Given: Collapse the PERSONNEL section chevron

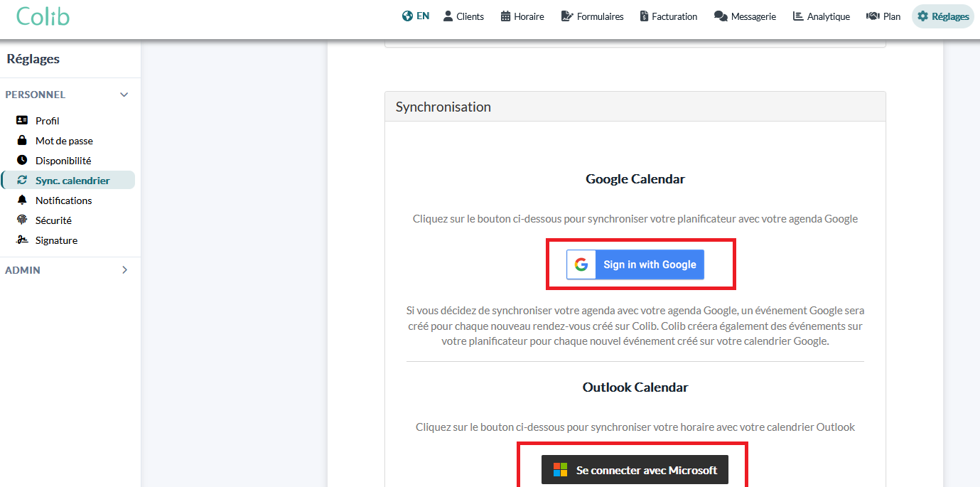Looking at the screenshot, I should pos(124,95).
